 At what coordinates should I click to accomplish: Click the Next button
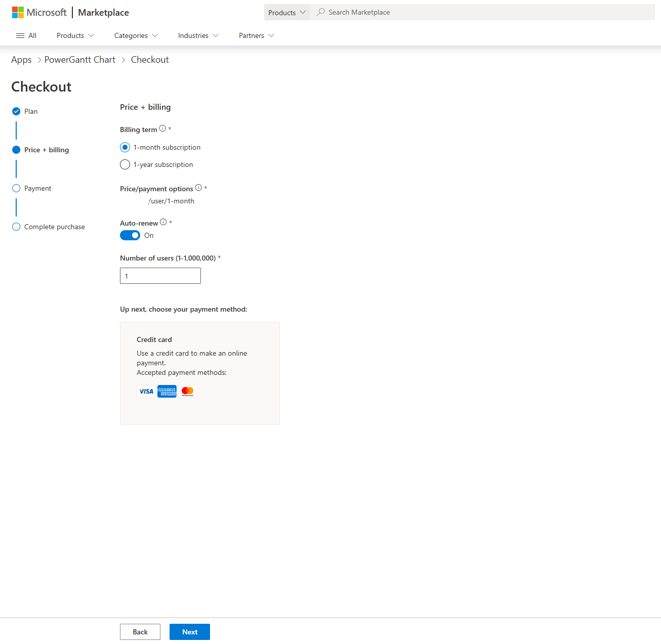click(x=190, y=632)
